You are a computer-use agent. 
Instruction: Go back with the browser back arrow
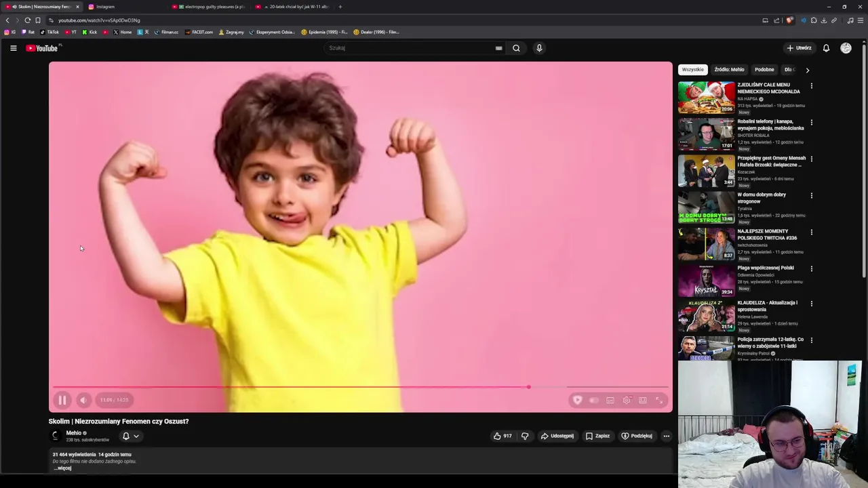tap(7, 20)
